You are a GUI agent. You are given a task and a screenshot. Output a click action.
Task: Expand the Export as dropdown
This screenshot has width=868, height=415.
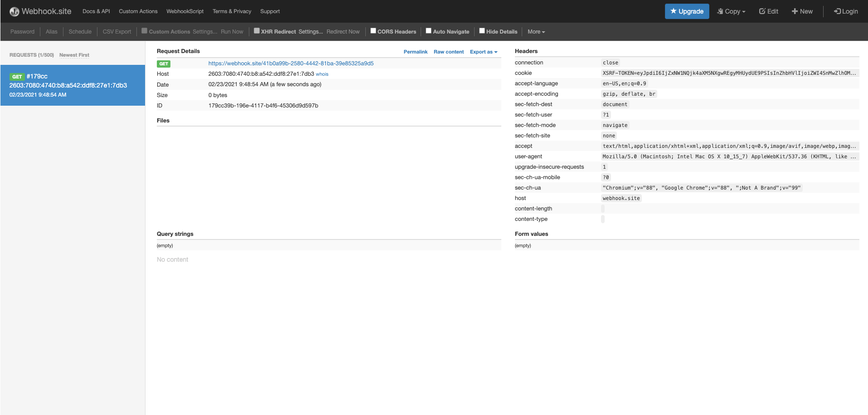pos(484,52)
